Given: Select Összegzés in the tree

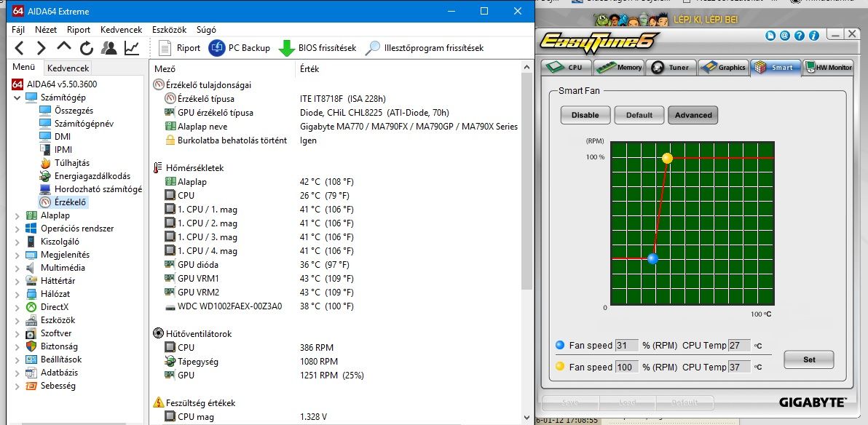Looking at the screenshot, I should (74, 110).
